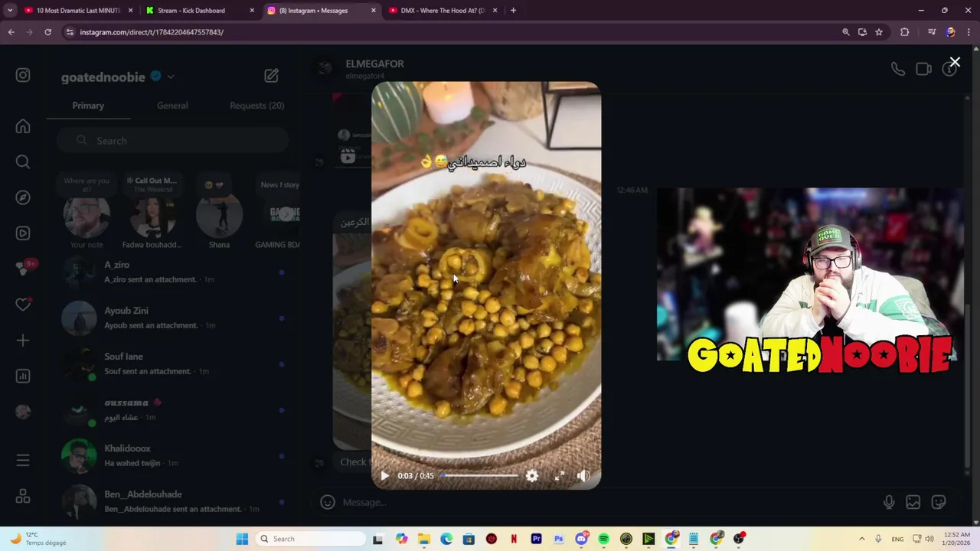Screen dimensions: 980x551
Task: Open Messages icon with 9+ badge
Action: (23, 269)
